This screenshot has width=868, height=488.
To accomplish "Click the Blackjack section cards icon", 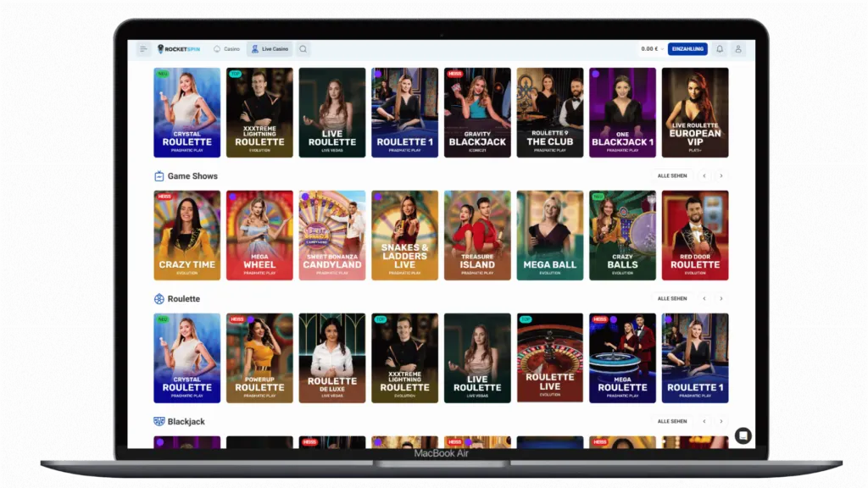I will (x=159, y=422).
